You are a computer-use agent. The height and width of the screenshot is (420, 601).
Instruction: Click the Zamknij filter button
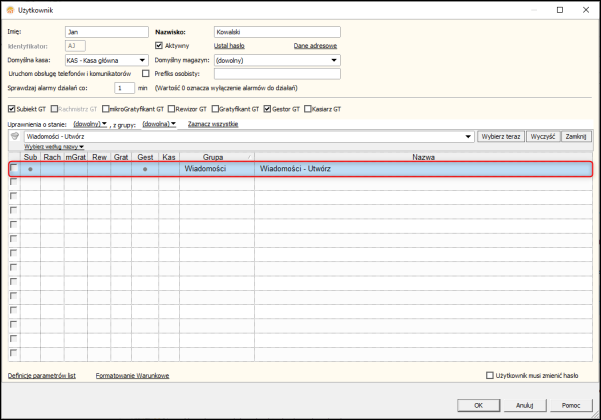point(576,136)
